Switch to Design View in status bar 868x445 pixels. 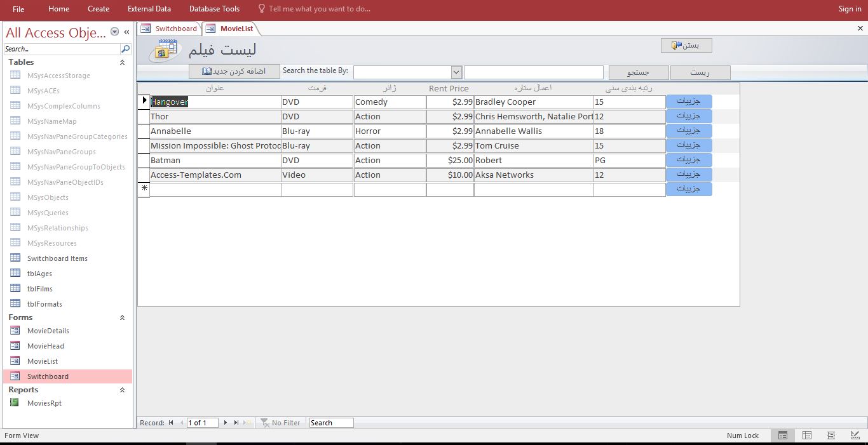tap(855, 435)
